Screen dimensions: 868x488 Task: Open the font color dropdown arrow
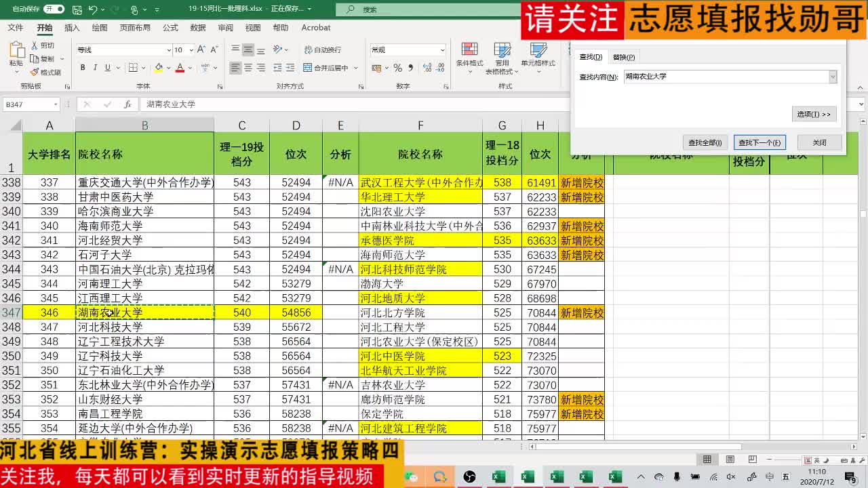pos(189,68)
